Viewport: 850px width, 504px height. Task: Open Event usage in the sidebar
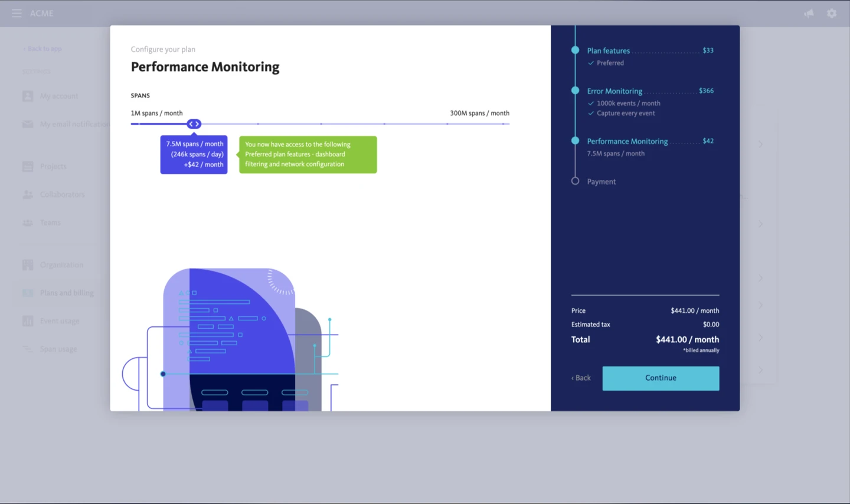coord(60,321)
